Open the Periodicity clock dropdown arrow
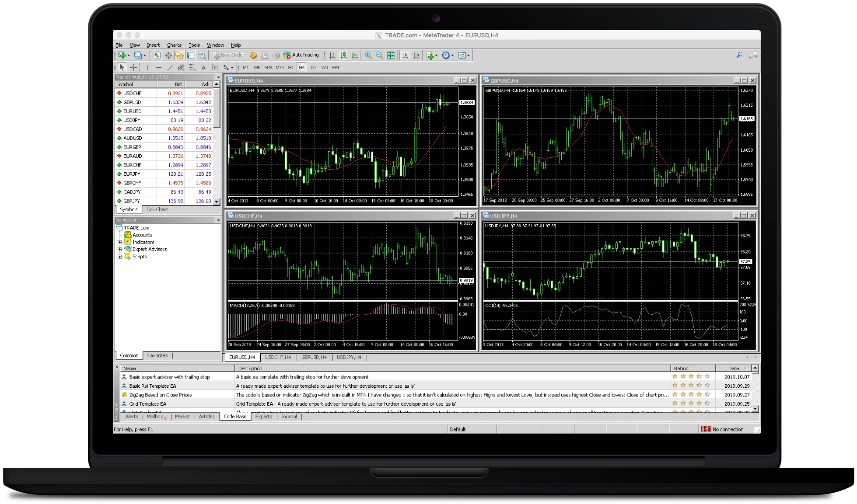Viewport: 857px width, 504px height. 452,56
